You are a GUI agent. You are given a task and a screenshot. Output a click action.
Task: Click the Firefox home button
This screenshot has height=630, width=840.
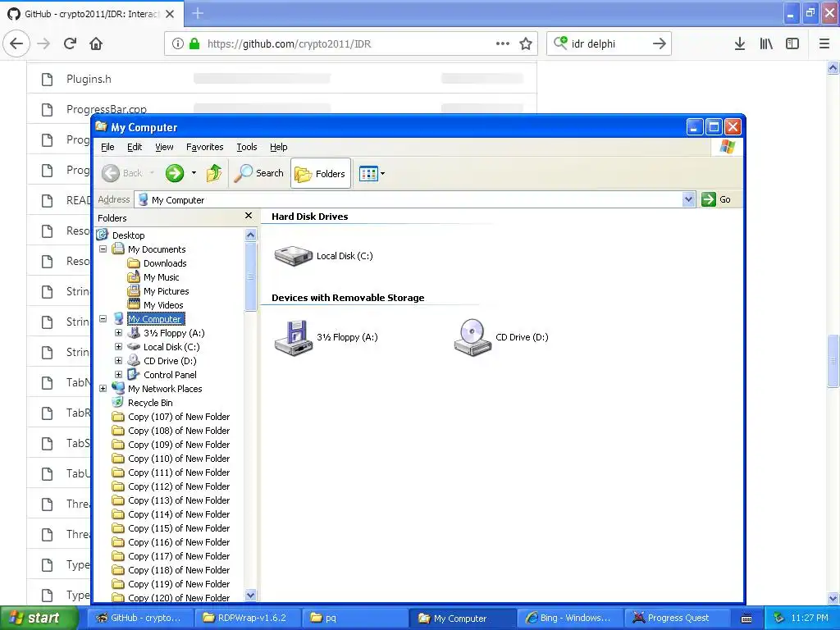[96, 43]
